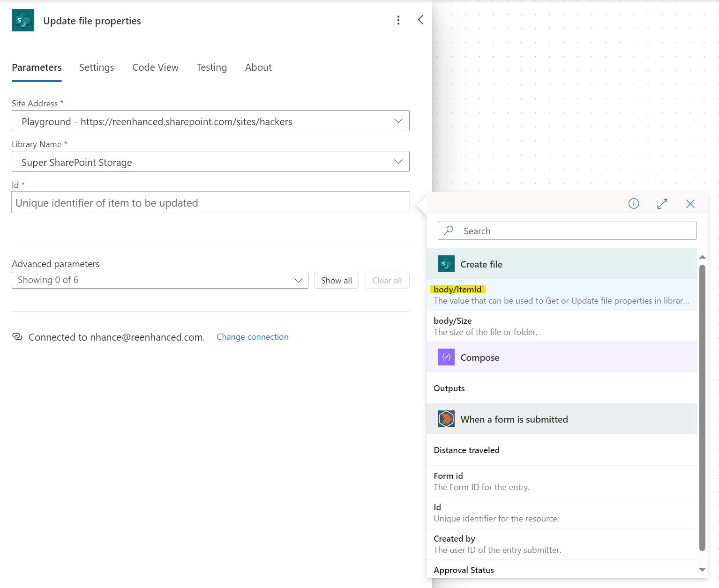Click the info icon in dynamic content popup
Image resolution: width=719 pixels, height=588 pixels.
[634, 203]
